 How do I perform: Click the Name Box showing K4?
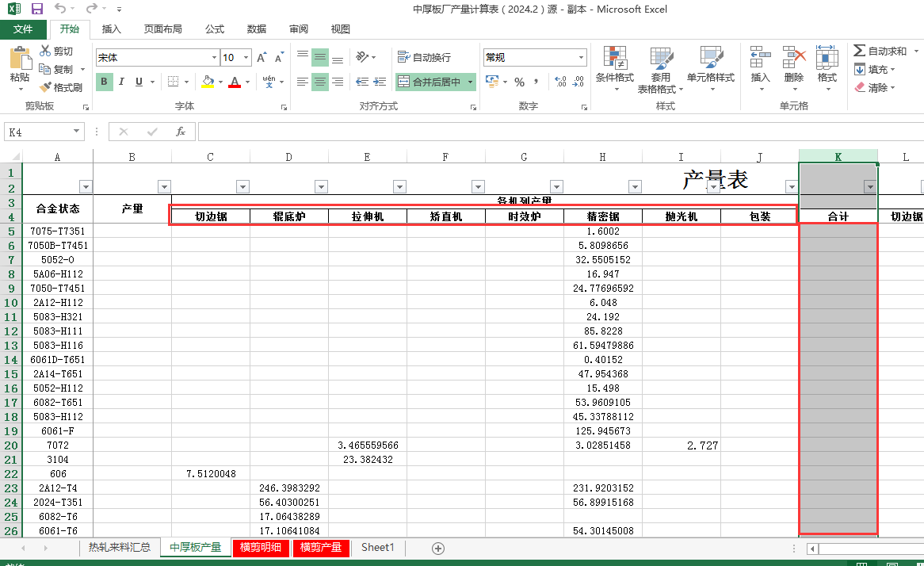tap(40, 132)
